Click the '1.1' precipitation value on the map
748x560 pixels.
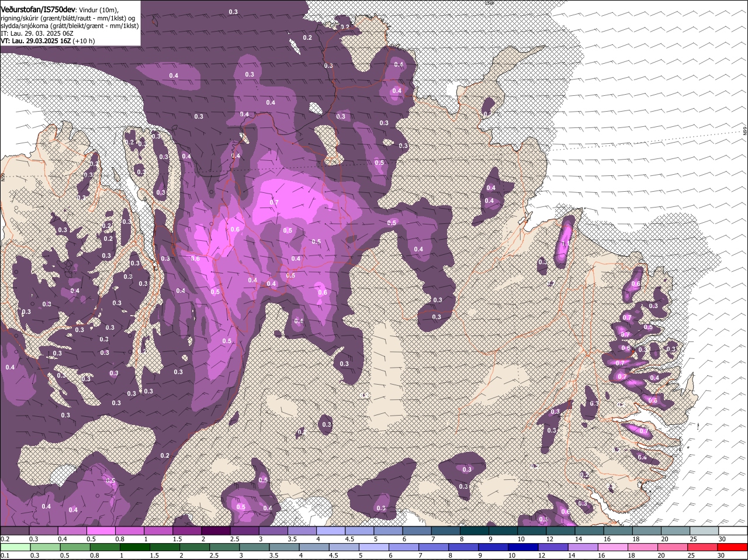565,243
